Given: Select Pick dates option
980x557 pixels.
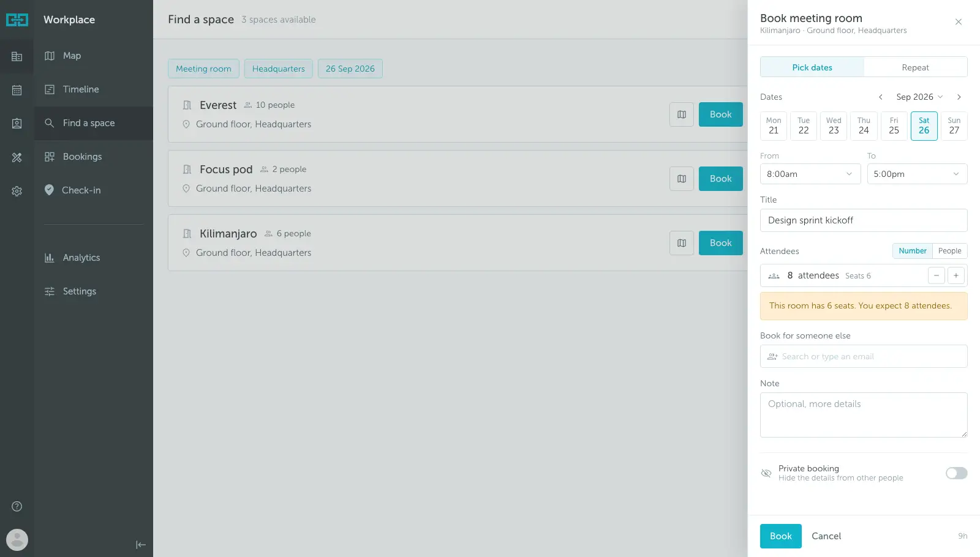Looking at the screenshot, I should pos(812,67).
